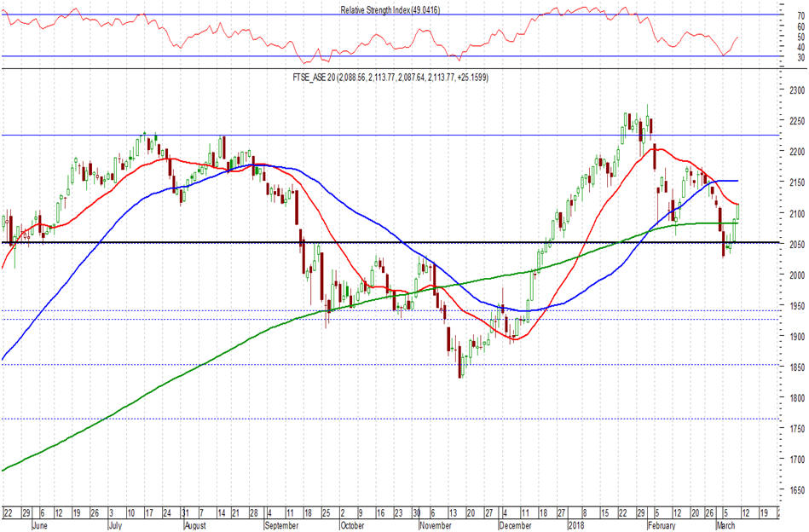Select the 60 level on RSI axis
Viewport: 809px width, 532px height.
800,26
